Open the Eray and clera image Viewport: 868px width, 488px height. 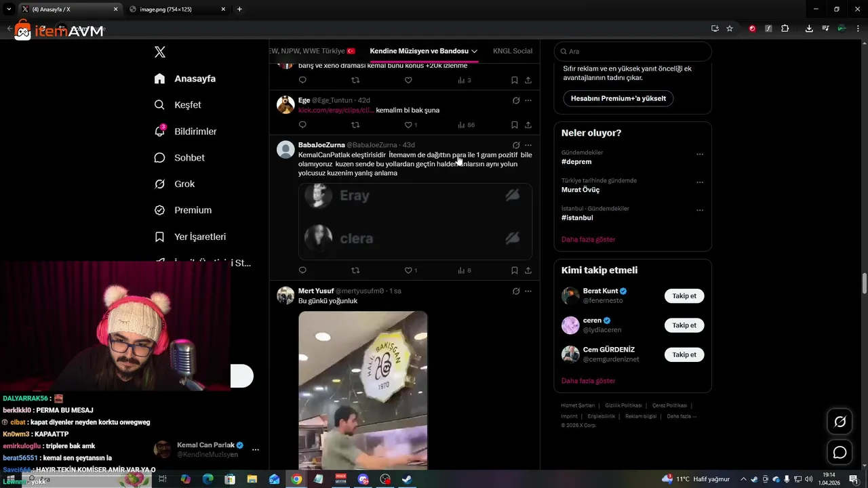415,221
